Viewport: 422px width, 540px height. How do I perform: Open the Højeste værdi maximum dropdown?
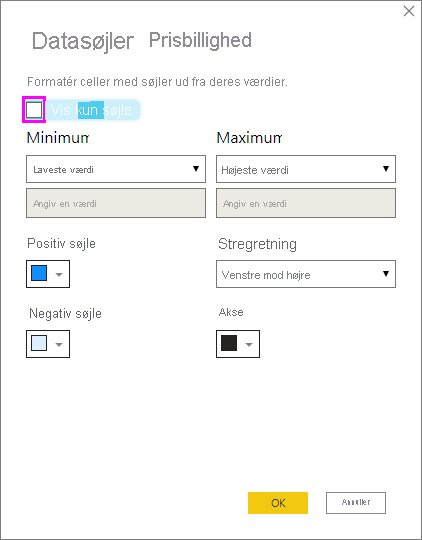pos(306,169)
